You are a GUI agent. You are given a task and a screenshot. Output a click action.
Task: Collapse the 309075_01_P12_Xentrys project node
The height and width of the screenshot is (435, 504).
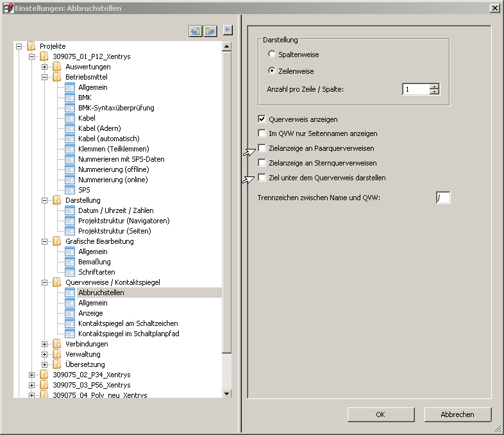tap(31, 56)
